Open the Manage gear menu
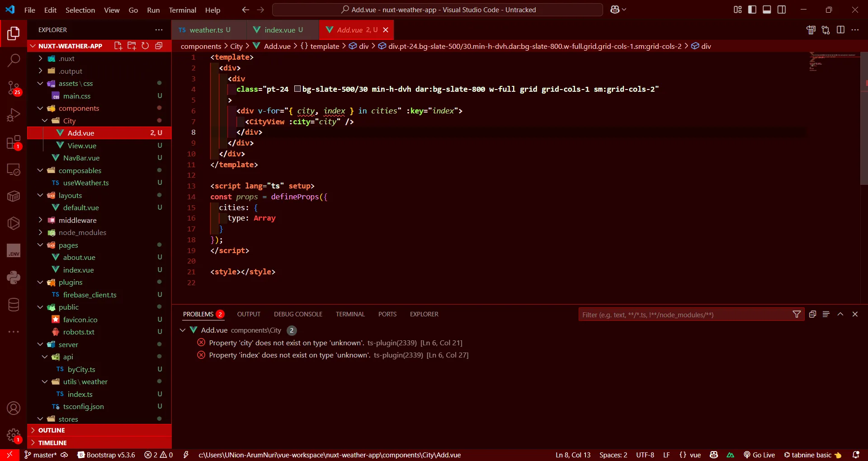 point(14,436)
